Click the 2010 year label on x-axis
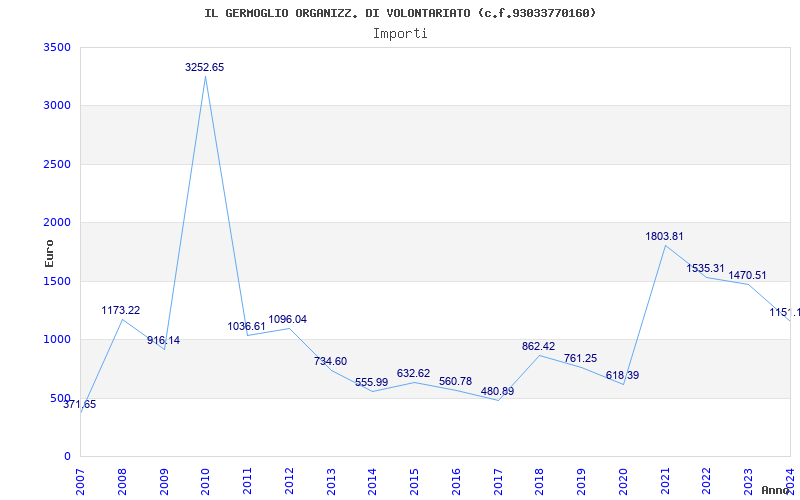800x500 pixels. [206, 482]
